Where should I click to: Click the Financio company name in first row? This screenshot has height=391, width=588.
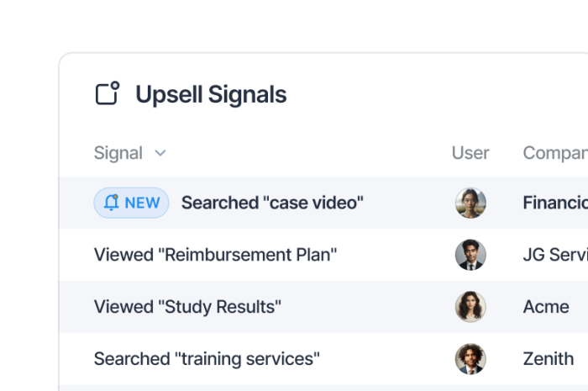[554, 203]
